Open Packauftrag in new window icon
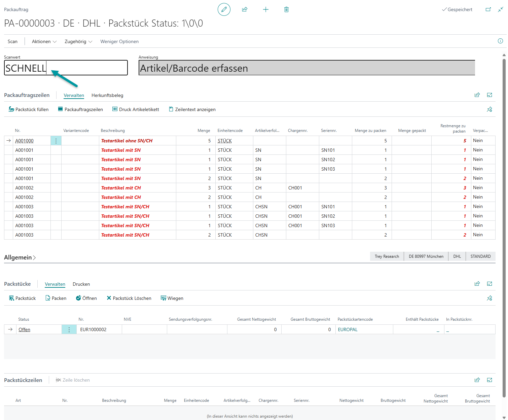Viewport: 508px width, 420px height. point(488,9)
